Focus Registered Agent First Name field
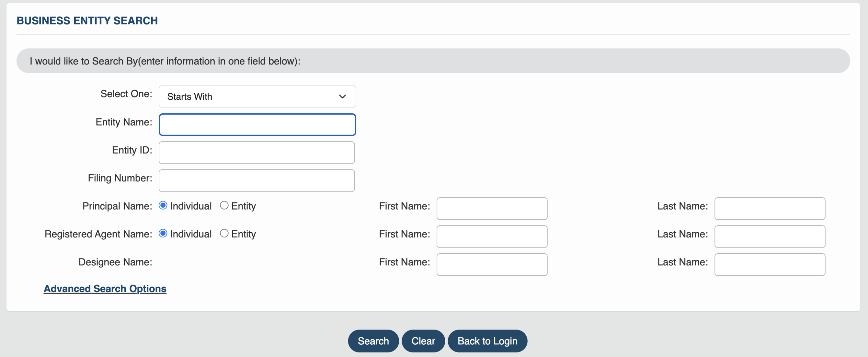Image resolution: width=868 pixels, height=357 pixels. point(492,237)
